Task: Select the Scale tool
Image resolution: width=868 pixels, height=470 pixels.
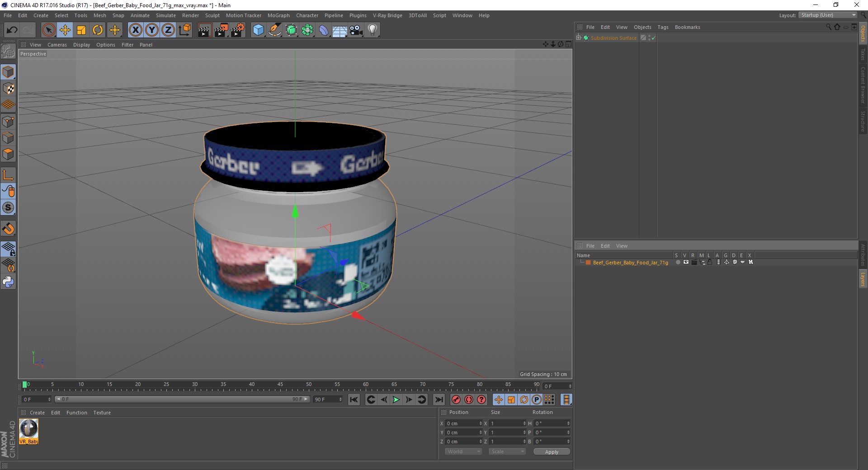Action: coord(81,30)
